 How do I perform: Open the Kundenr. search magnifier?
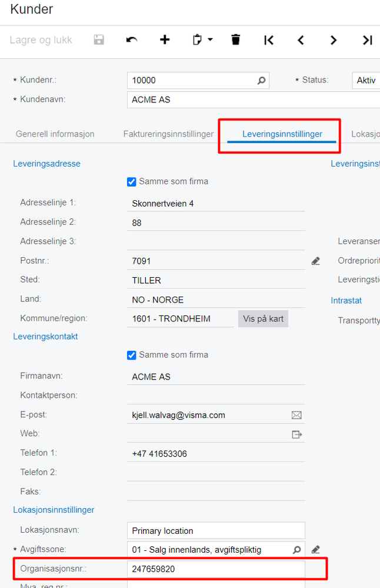(261, 80)
